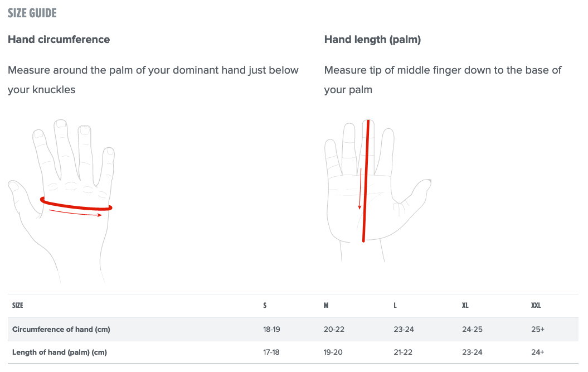Select the S size column header
Image resolution: width=588 pixels, height=372 pixels.
coord(265,306)
